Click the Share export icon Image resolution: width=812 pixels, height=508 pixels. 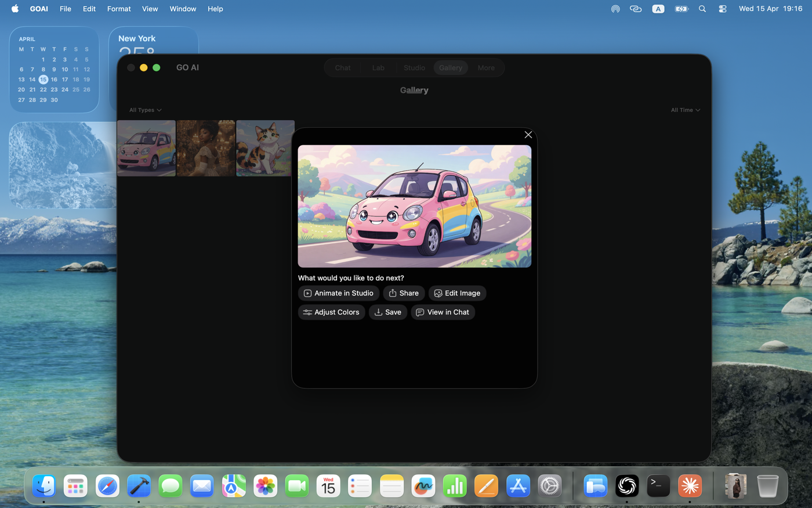391,293
